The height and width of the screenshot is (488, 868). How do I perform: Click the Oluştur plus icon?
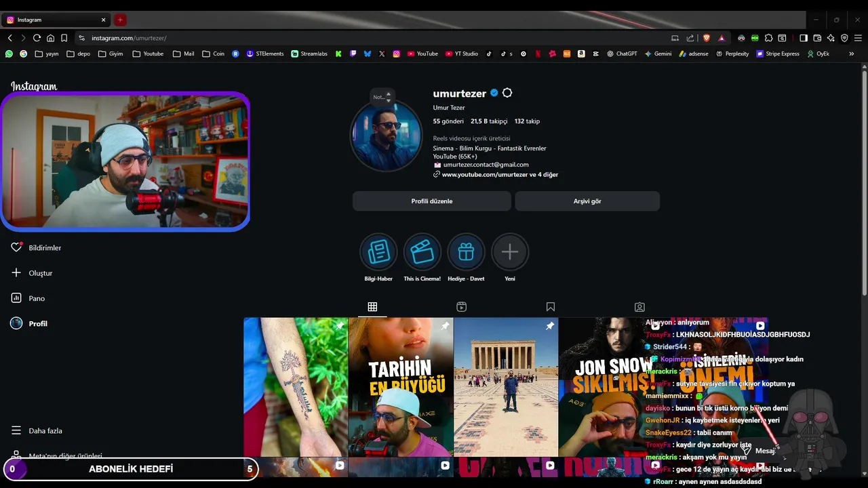coord(16,272)
